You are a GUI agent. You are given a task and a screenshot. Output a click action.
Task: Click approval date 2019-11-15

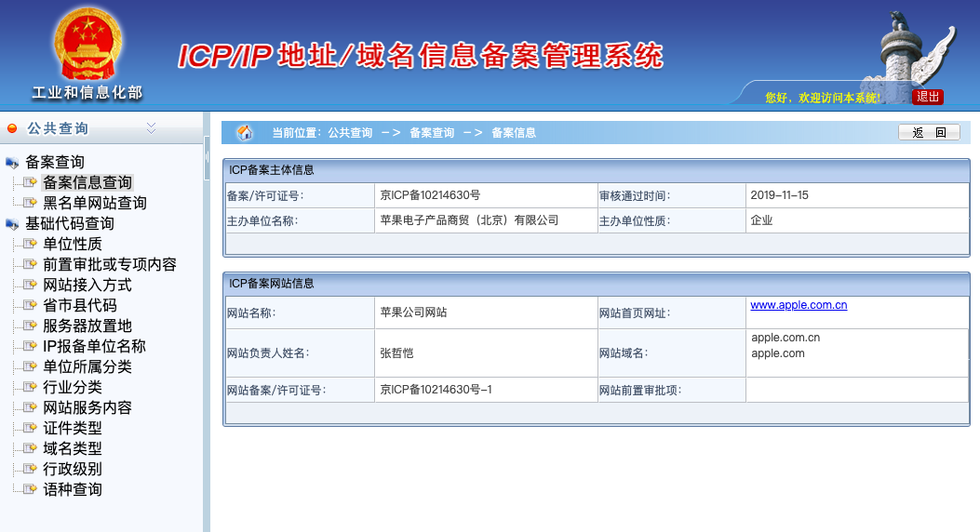pos(779,194)
